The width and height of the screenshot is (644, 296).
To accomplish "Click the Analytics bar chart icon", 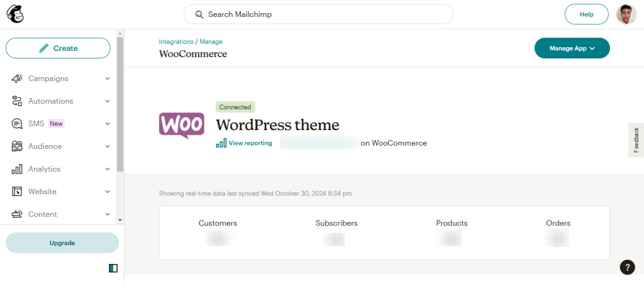I will pos(17,168).
